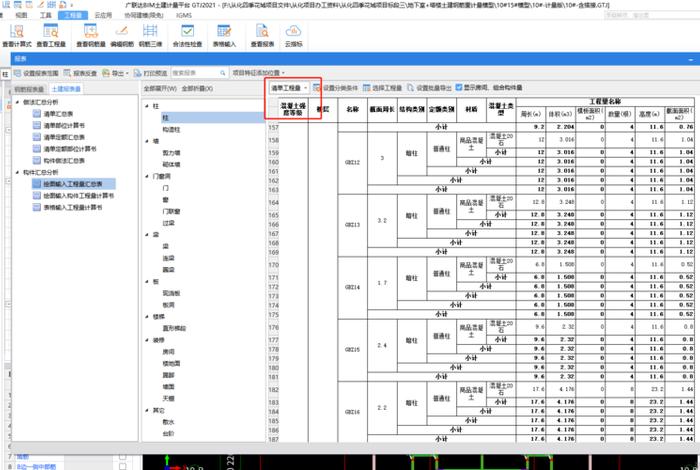Open the 工具 menu tab

pyautogui.click(x=46, y=15)
